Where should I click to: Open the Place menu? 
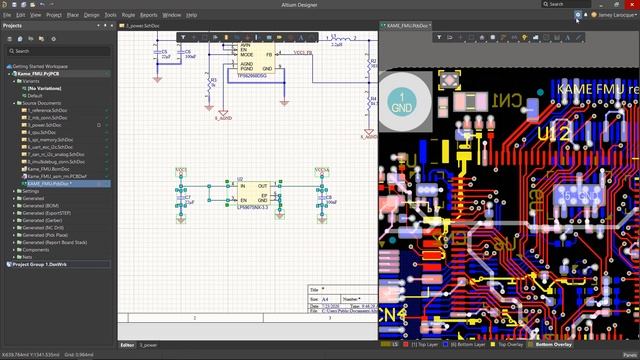pos(73,15)
